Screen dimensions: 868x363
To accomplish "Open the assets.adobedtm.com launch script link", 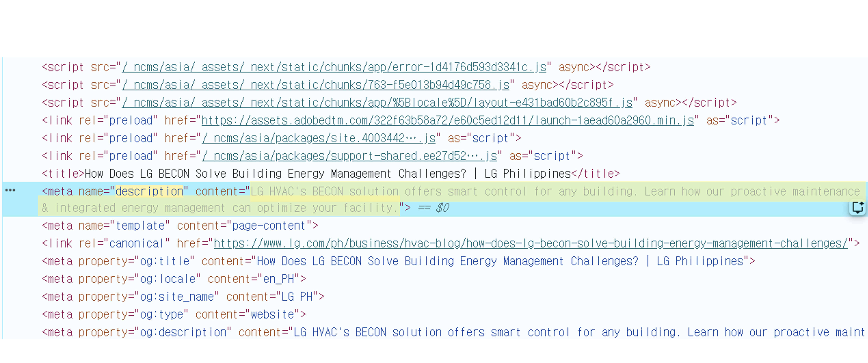I will coord(447,121).
